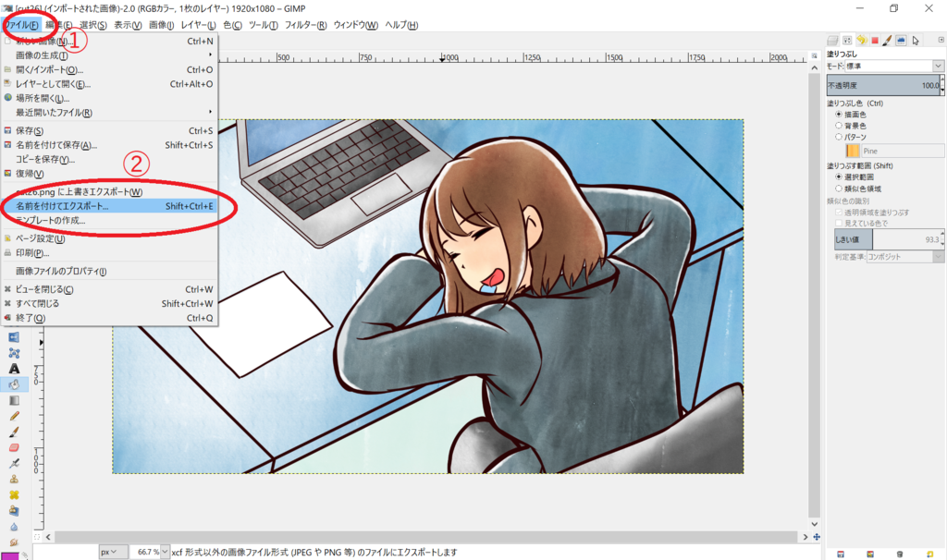This screenshot has height=560, width=947.
Task: Select the パターン fill radio button
Action: click(x=838, y=137)
